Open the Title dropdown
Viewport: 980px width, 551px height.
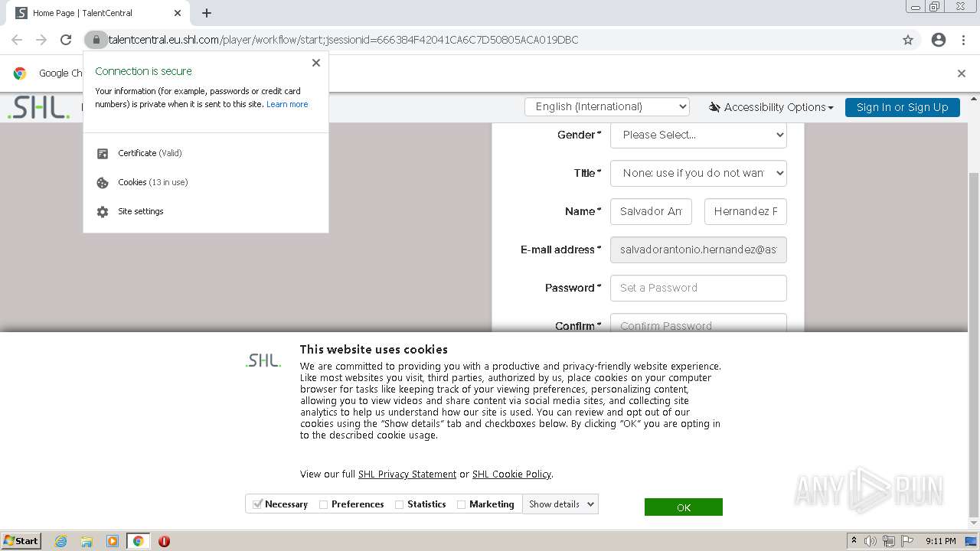(698, 173)
